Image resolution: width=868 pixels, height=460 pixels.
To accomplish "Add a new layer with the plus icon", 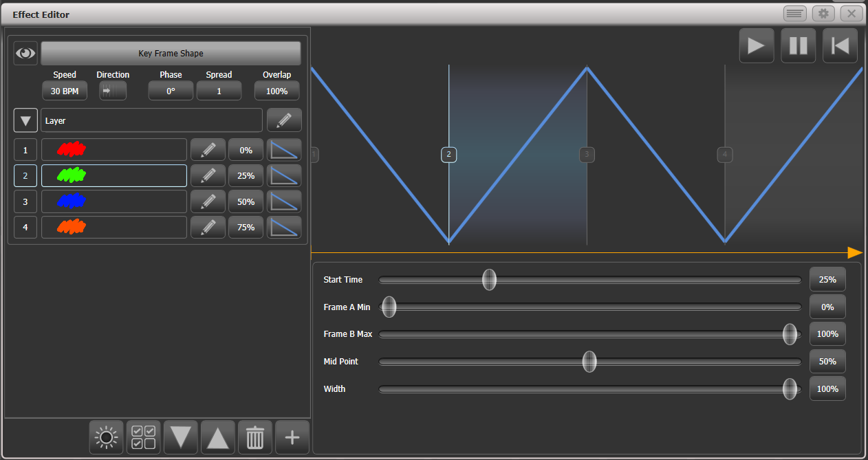I will [x=292, y=437].
